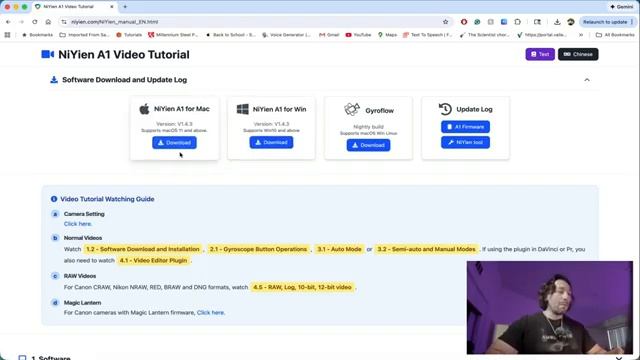Open the browser home page icon

point(48,22)
